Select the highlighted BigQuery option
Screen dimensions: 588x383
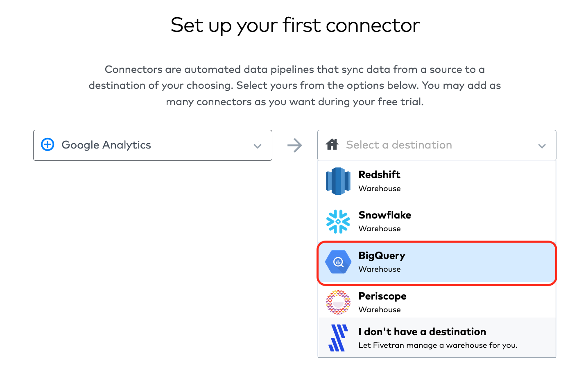click(437, 263)
